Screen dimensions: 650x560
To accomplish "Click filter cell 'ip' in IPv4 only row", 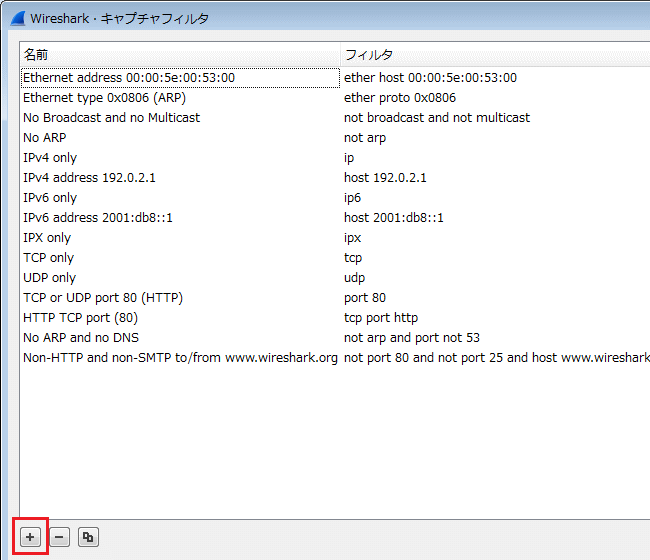I will pos(349,158).
